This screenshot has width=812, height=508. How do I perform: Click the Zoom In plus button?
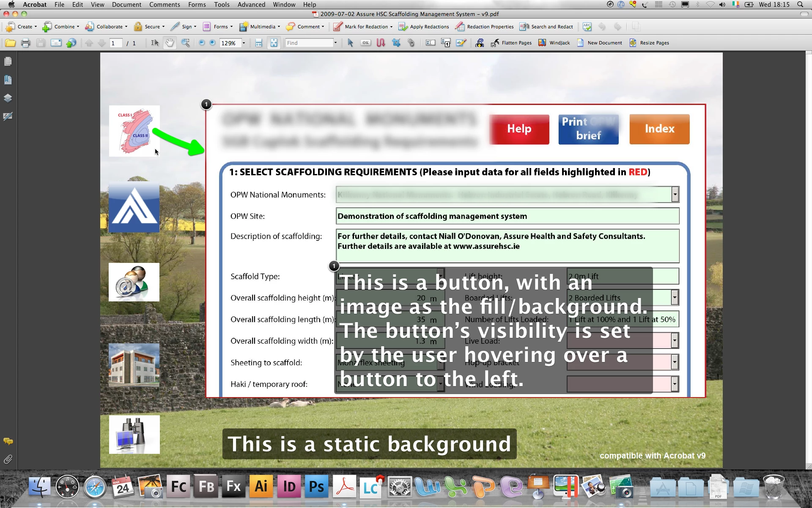pyautogui.click(x=212, y=43)
